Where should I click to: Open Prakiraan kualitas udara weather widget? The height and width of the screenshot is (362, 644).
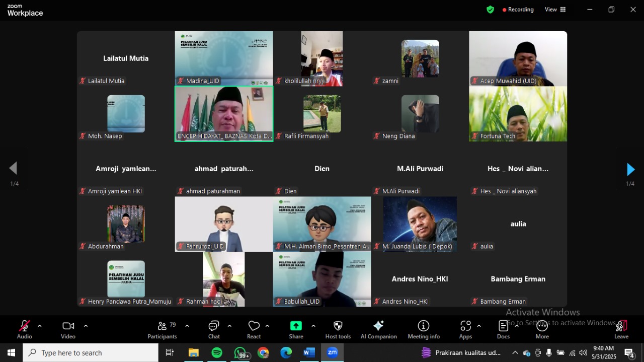[461, 352]
